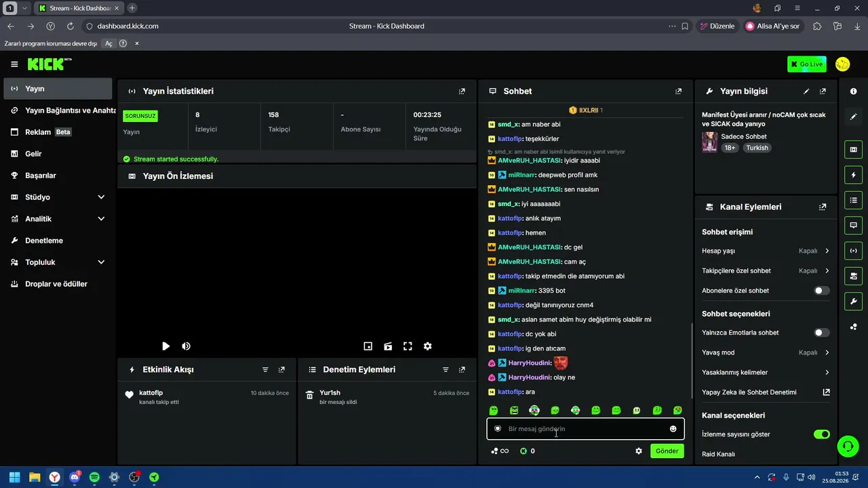
Task: Click the pencil icon in the right sidebar
Action: tap(853, 117)
